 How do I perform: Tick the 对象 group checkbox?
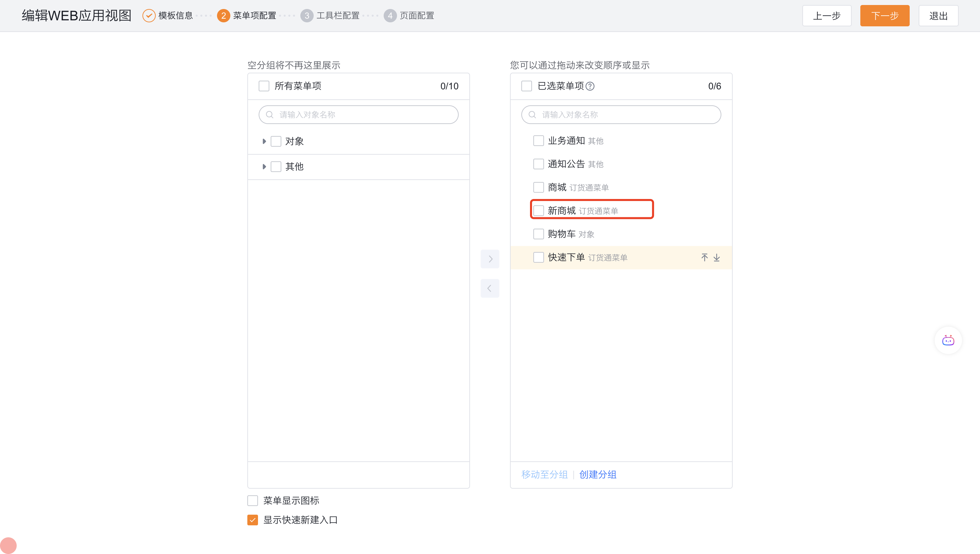[x=276, y=142]
